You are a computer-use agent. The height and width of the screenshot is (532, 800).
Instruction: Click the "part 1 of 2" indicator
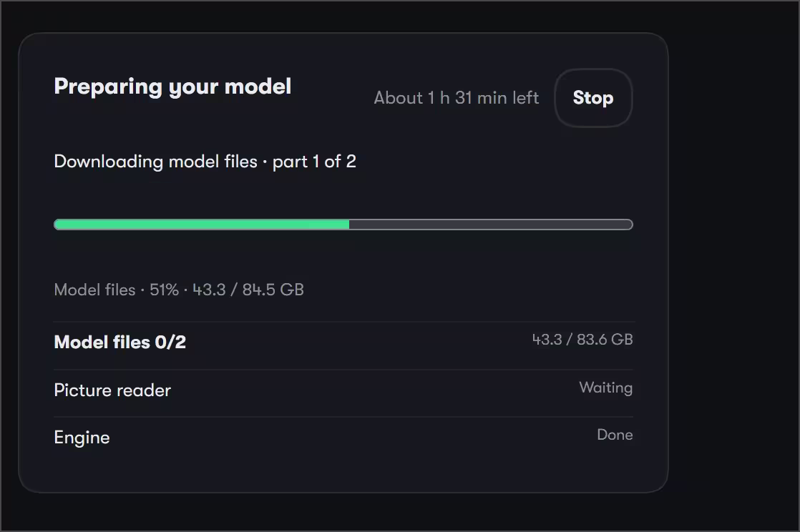314,162
